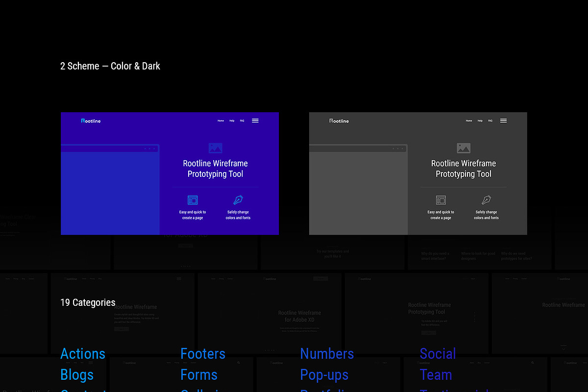The width and height of the screenshot is (588, 392).
Task: Click the Rootline logo in dark mockup
Action: pyautogui.click(x=339, y=121)
